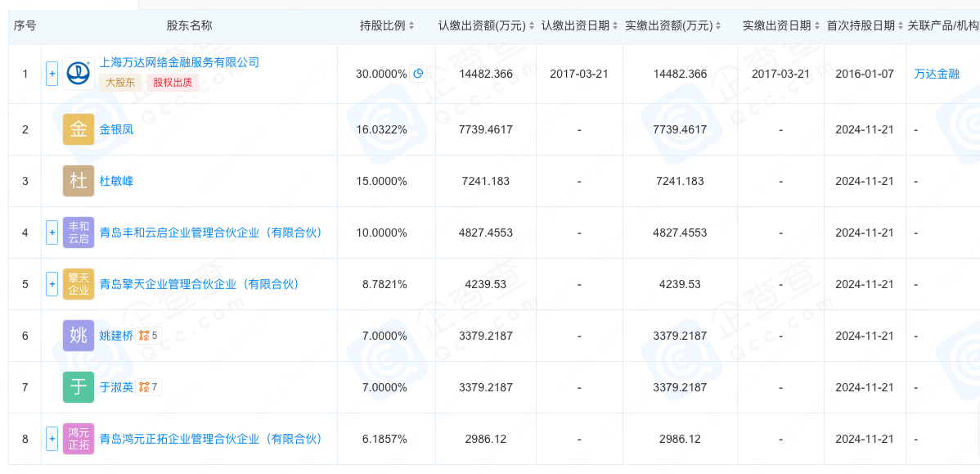Expand the 青岛丰和云启企业管理合伙企业 row
Screen dimensions: 980x474
52,232
